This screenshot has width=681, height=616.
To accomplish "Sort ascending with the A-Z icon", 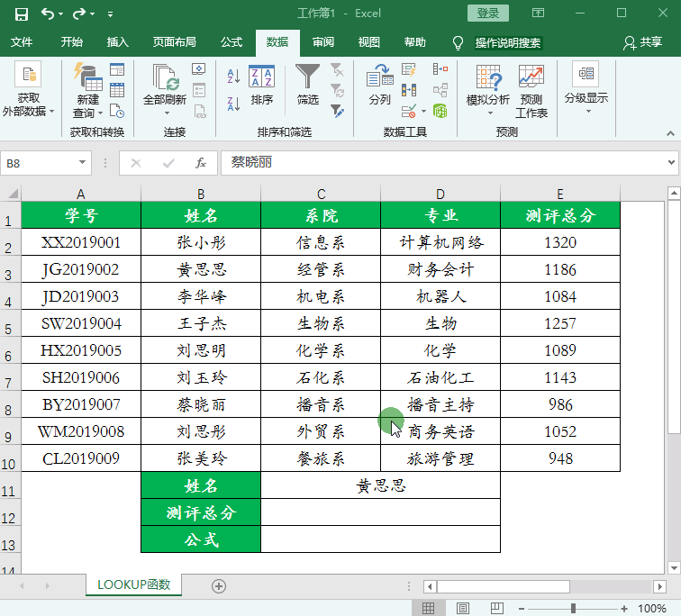I will coord(233,78).
